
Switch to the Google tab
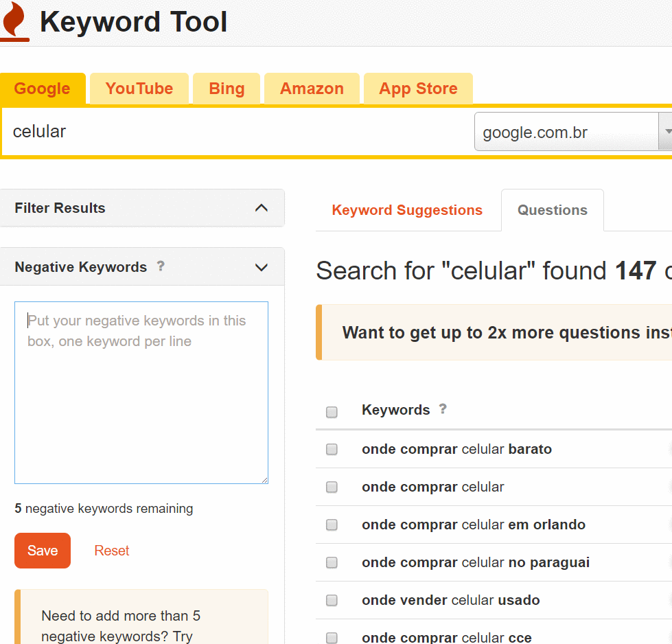(42, 89)
